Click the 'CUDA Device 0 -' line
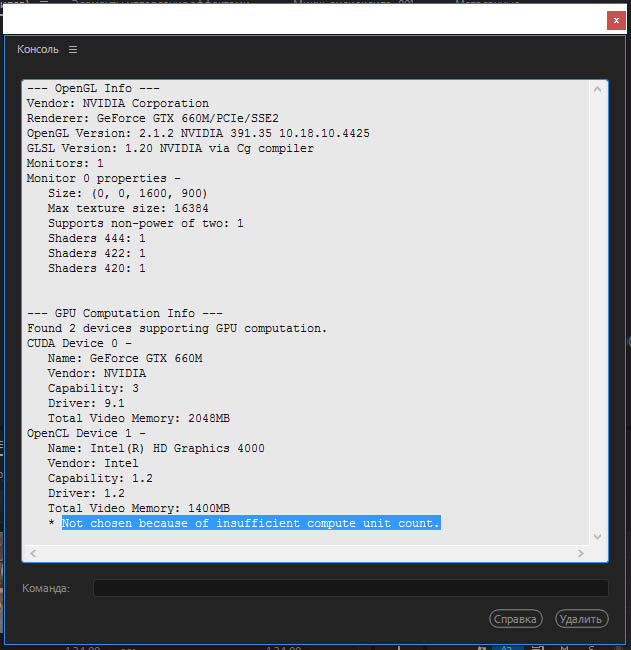The width and height of the screenshot is (631, 650). [x=79, y=343]
